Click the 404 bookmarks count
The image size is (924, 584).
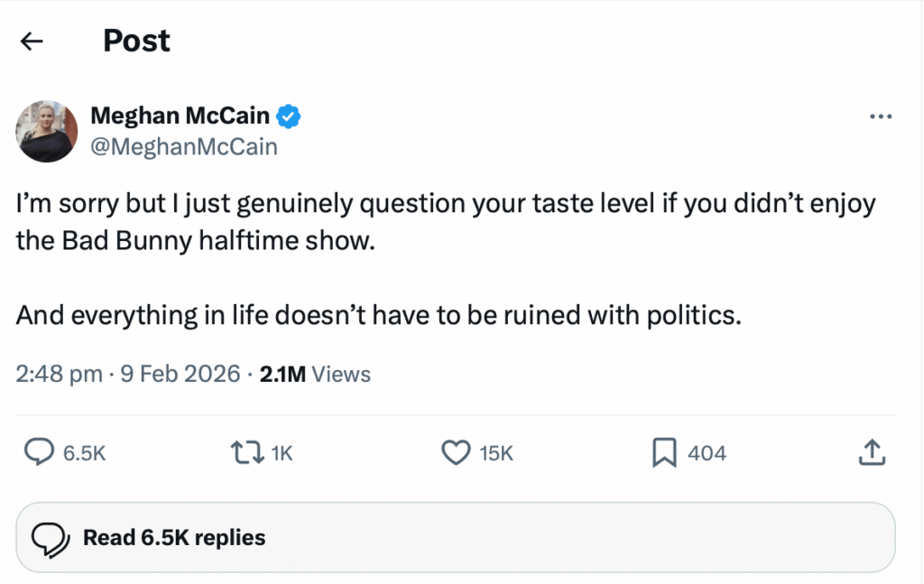pos(707,453)
